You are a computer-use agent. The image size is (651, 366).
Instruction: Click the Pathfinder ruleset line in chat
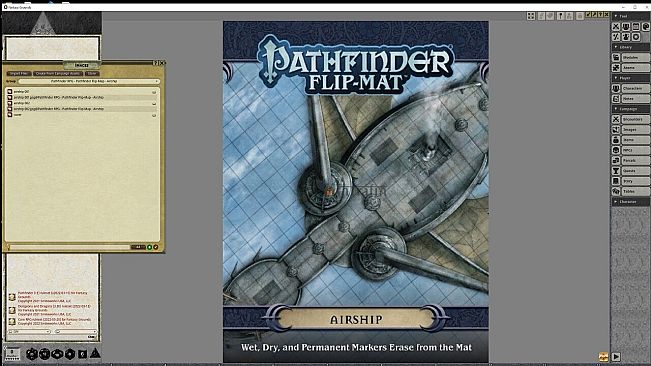click(x=53, y=296)
